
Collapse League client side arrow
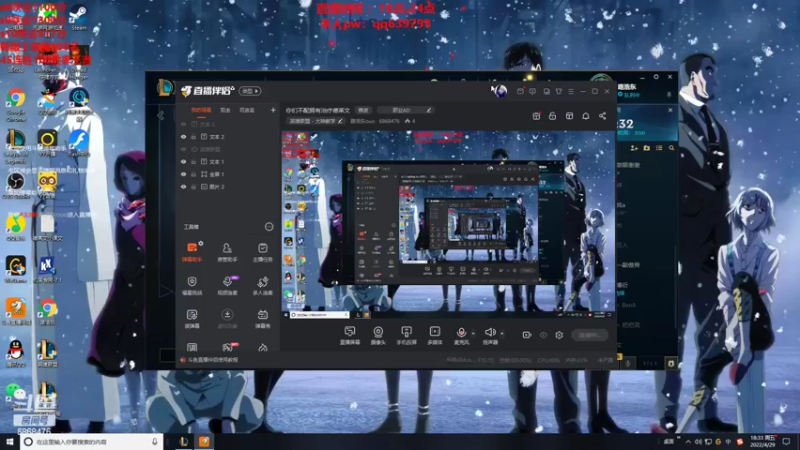161,115
